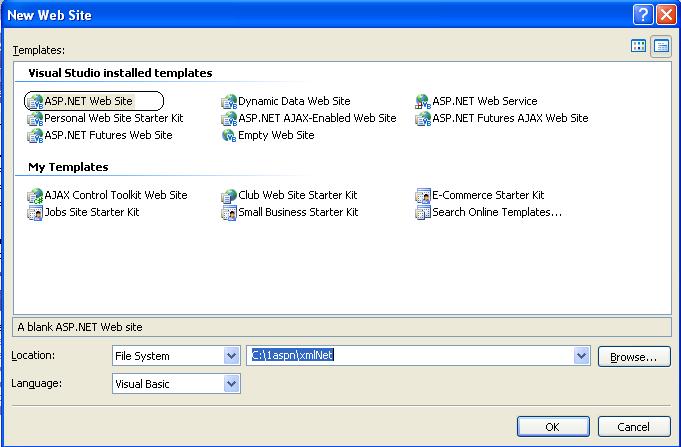The height and width of the screenshot is (447, 681).
Task: Click 'ASP.NET AJAX-Enabled Web Site' label
Action: coord(317,118)
